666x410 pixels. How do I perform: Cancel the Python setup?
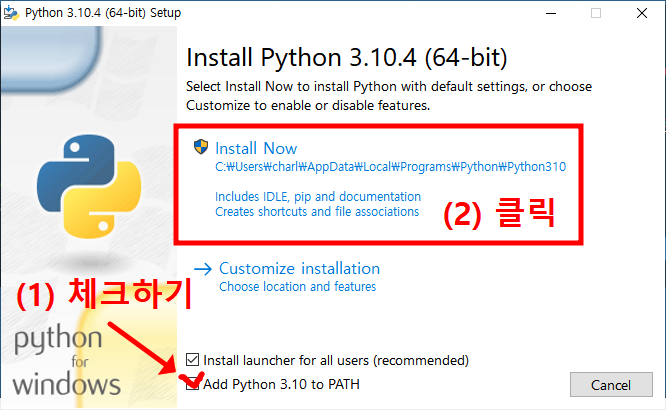pos(611,385)
